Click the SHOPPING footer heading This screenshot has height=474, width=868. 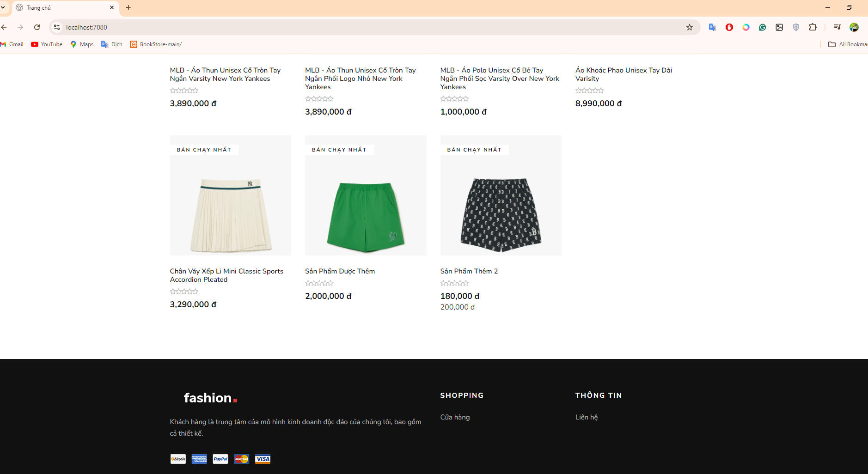point(462,395)
